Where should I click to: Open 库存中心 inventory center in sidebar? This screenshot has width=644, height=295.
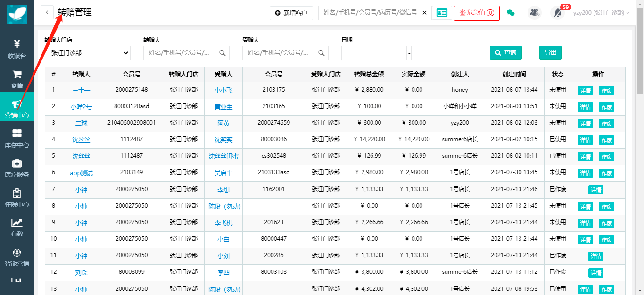coord(17,139)
